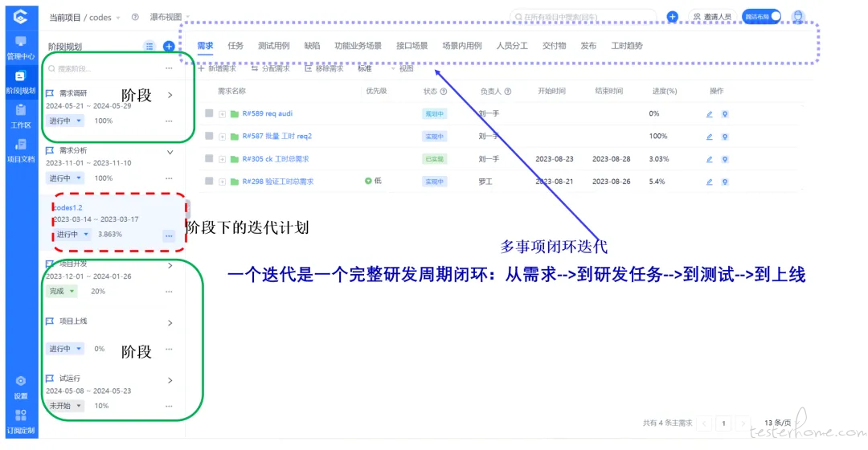
Task: Select page 1 in pagination
Action: click(x=723, y=423)
